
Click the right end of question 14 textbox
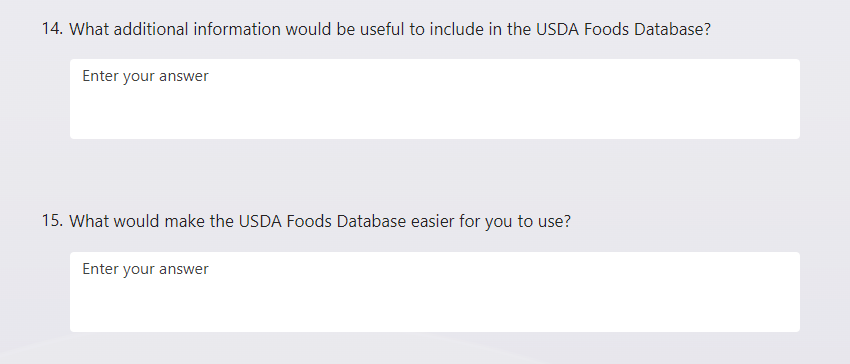[781, 99]
